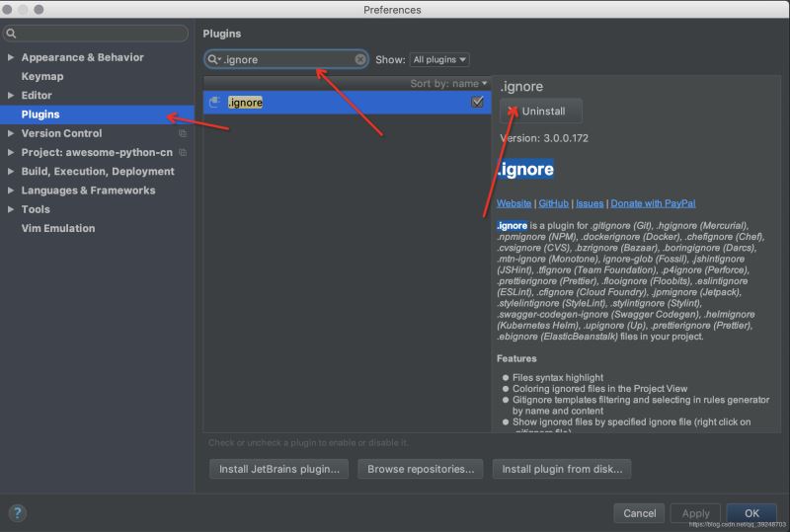Open the plugin Website link
The image size is (790, 532).
click(513, 203)
